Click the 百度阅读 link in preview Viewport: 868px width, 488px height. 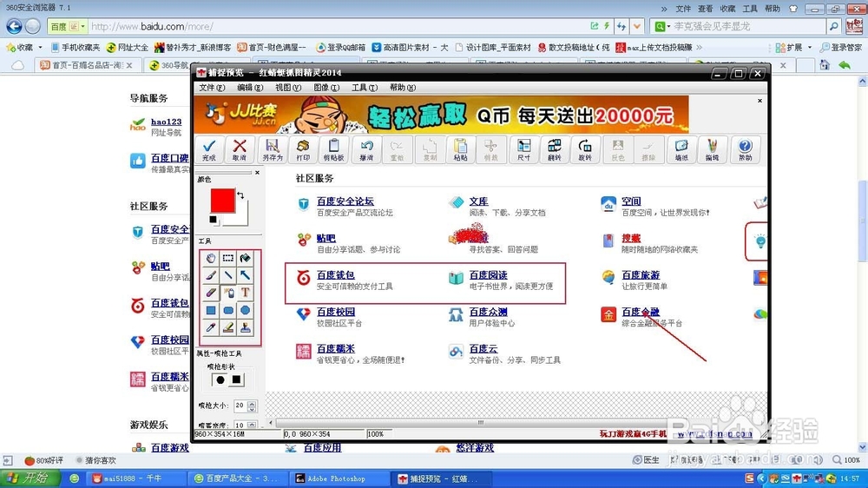[x=488, y=275]
